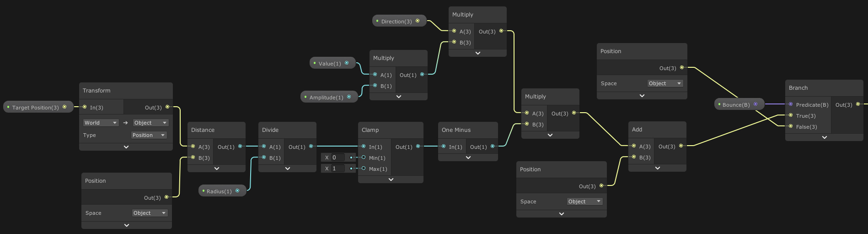Open Space dropdown on Position node feeding Branch
This screenshot has width=868, height=234.
pyautogui.click(x=665, y=83)
